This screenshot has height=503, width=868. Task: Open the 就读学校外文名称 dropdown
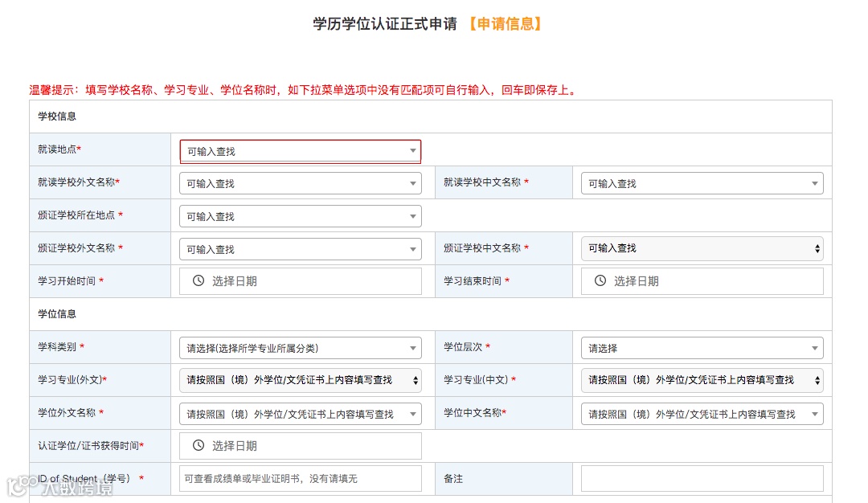300,183
